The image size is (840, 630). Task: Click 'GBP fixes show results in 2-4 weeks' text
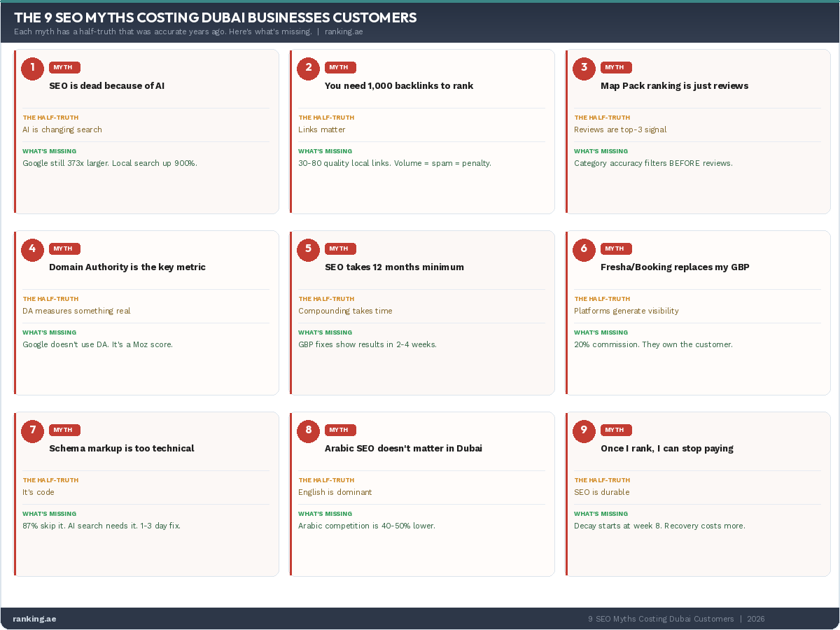point(367,344)
